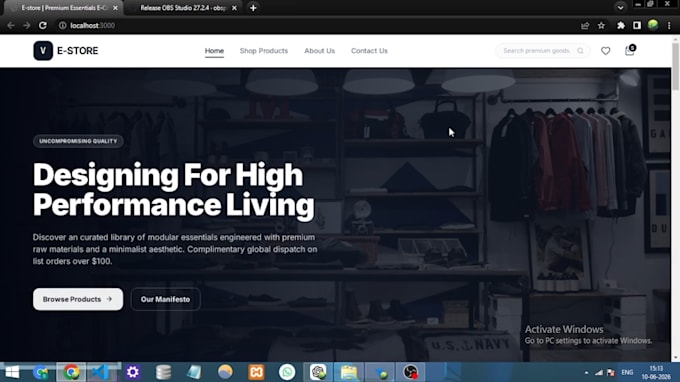Open WhatsApp from the taskbar
Viewport: 680px width, 382px height.
pos(287,372)
